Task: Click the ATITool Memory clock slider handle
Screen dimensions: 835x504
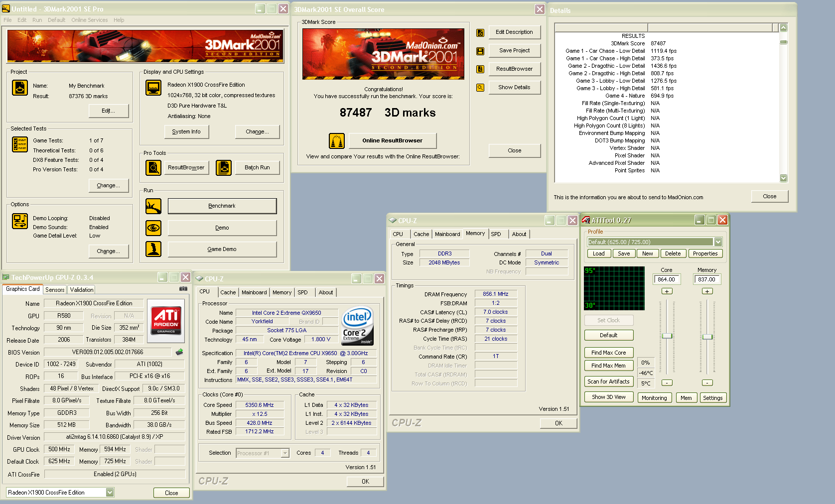Action: 707,337
